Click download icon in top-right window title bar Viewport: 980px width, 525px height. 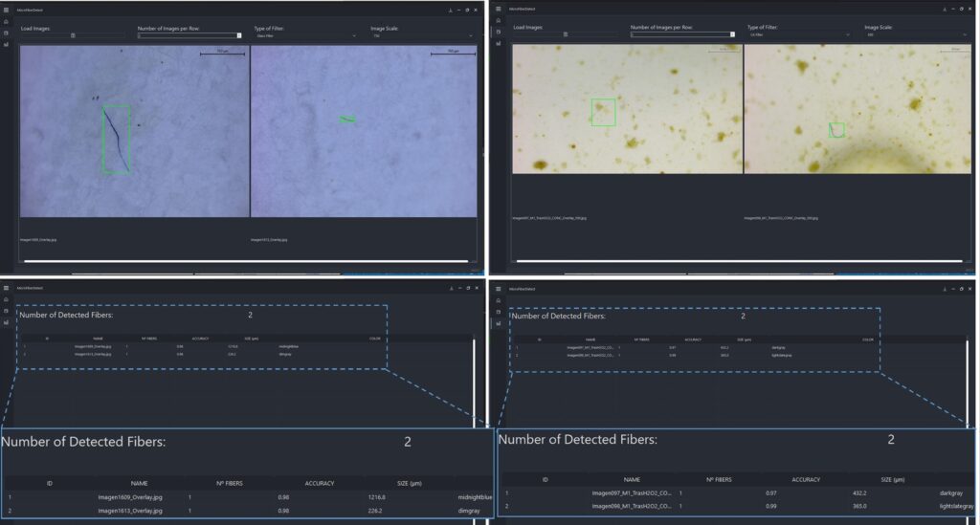pos(946,9)
